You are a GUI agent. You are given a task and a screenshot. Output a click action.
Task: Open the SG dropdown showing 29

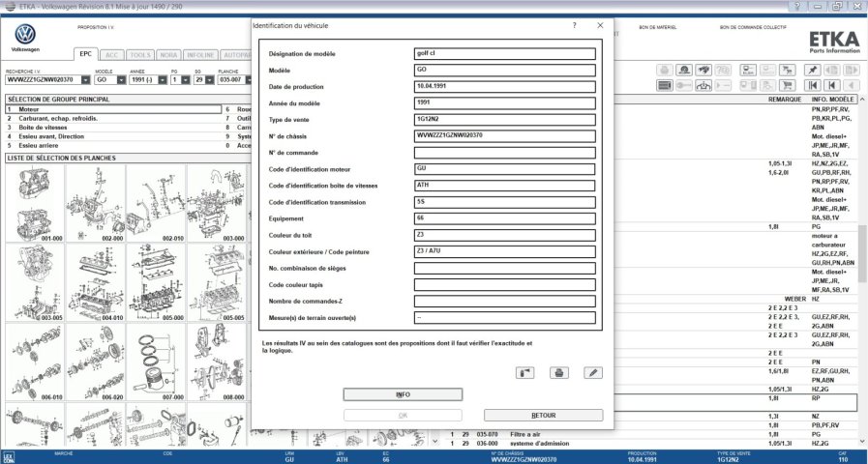(209, 79)
